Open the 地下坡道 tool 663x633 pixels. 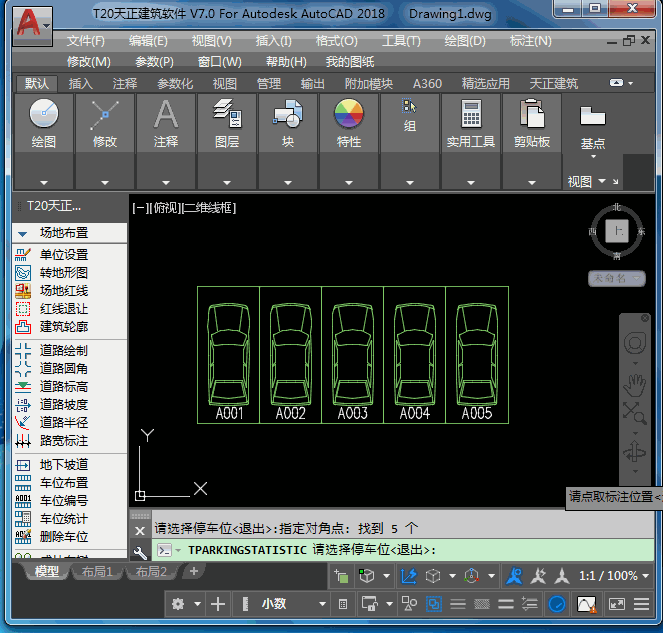click(64, 465)
